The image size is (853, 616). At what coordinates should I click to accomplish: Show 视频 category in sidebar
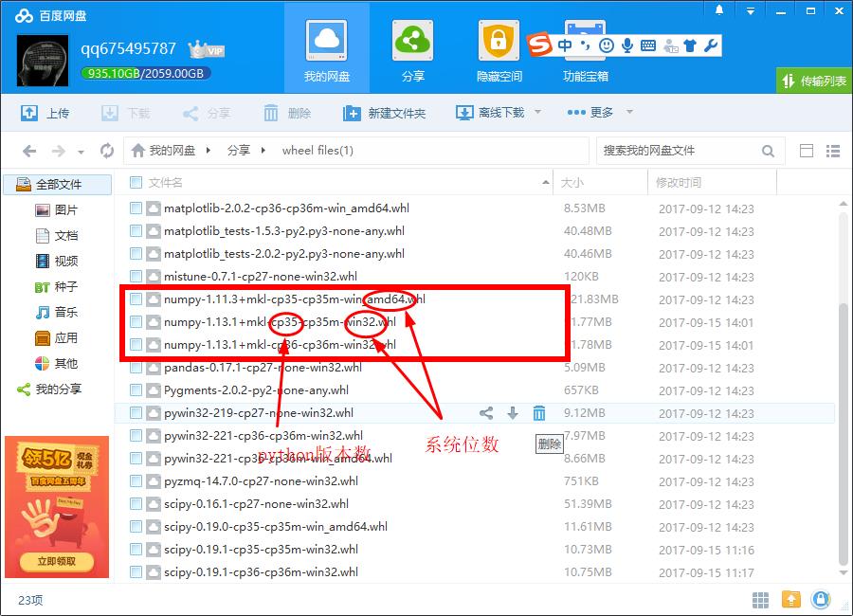pos(57,262)
